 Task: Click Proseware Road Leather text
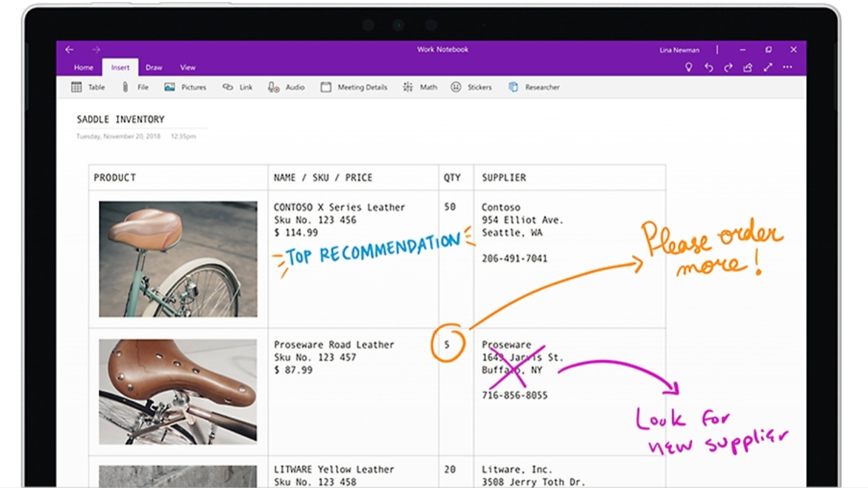pyautogui.click(x=333, y=345)
